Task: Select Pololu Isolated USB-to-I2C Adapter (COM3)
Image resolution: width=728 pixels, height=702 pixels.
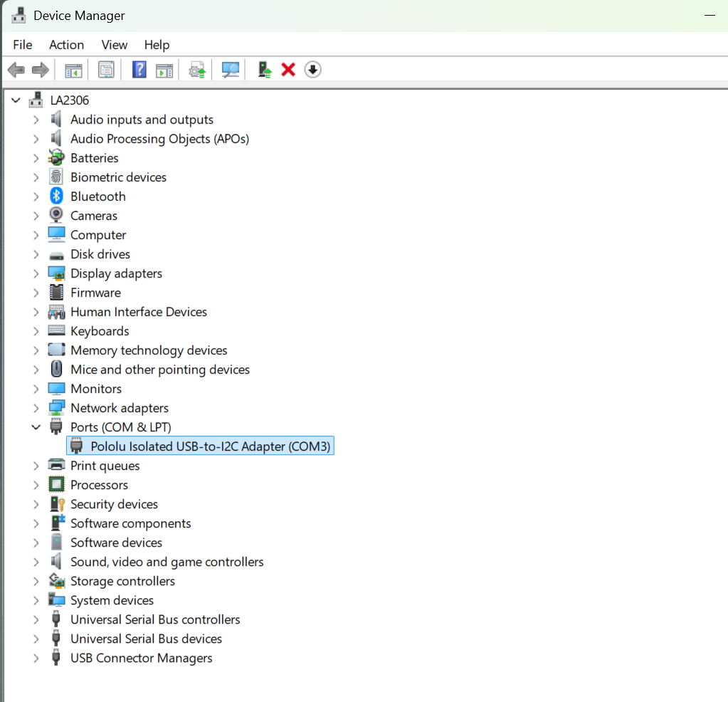Action: [x=211, y=446]
